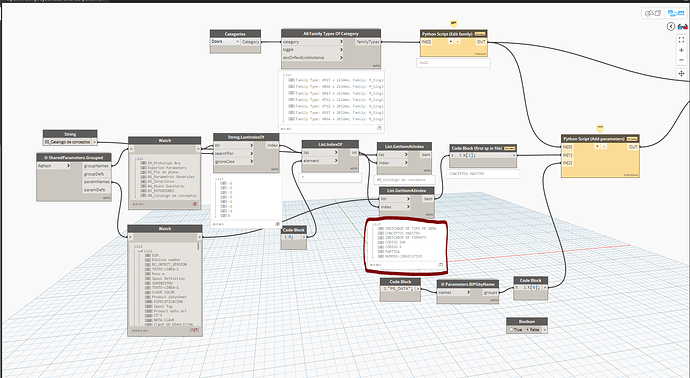Zoom out with the minus icon
The width and height of the screenshot is (690, 378).
[x=681, y=60]
